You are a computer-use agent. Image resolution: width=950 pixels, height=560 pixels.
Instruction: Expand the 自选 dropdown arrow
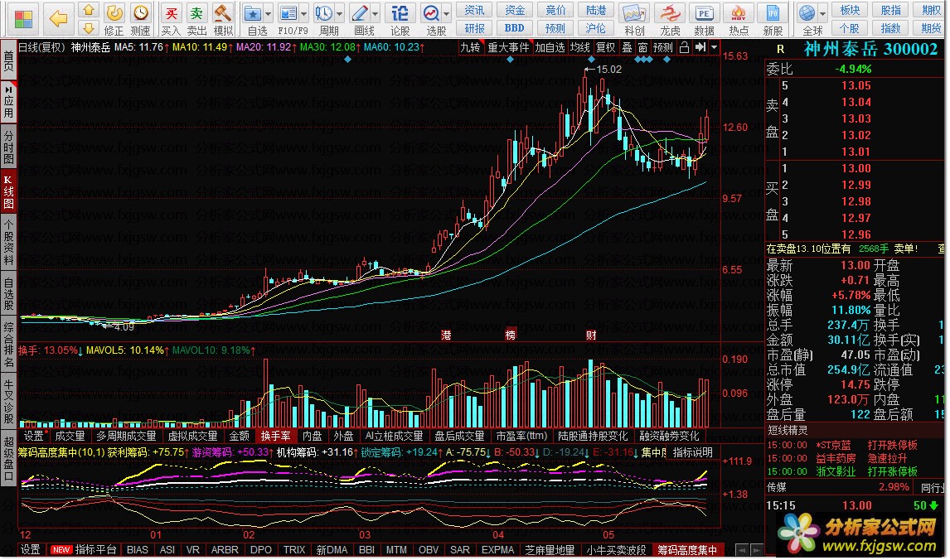point(269,13)
